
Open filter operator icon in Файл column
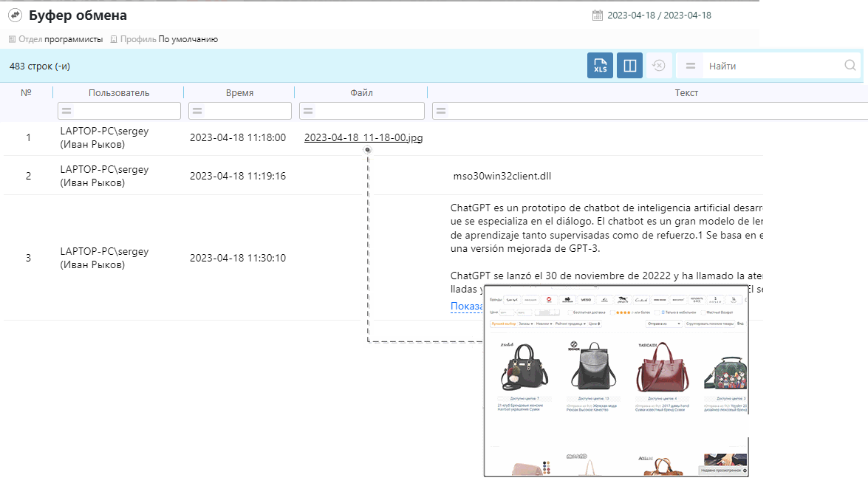click(307, 111)
